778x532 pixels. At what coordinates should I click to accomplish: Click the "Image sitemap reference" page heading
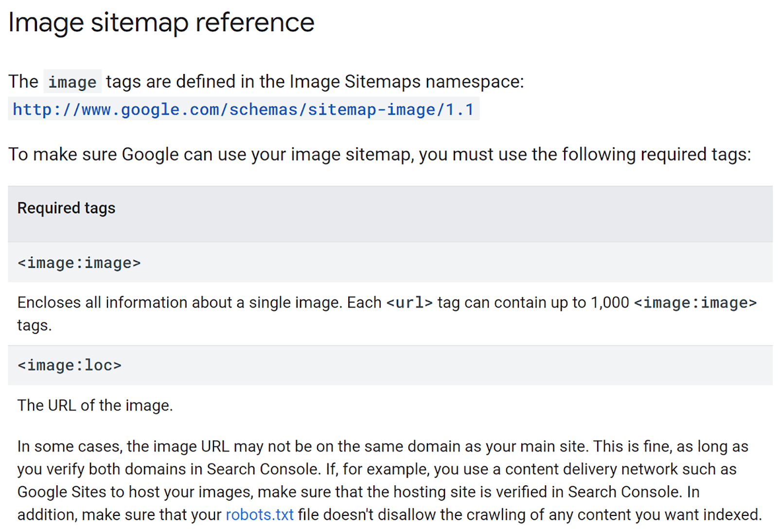pyautogui.click(x=161, y=23)
